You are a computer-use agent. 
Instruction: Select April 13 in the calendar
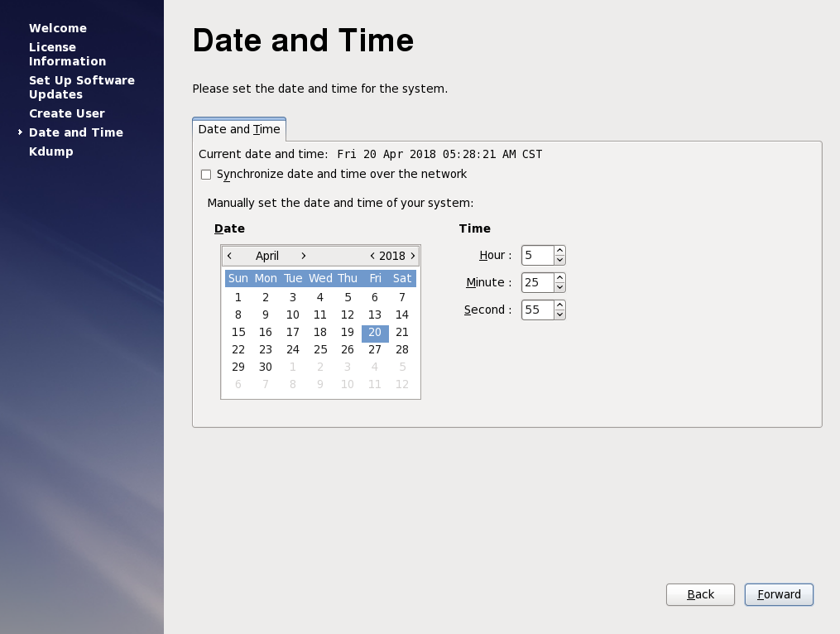click(x=375, y=315)
